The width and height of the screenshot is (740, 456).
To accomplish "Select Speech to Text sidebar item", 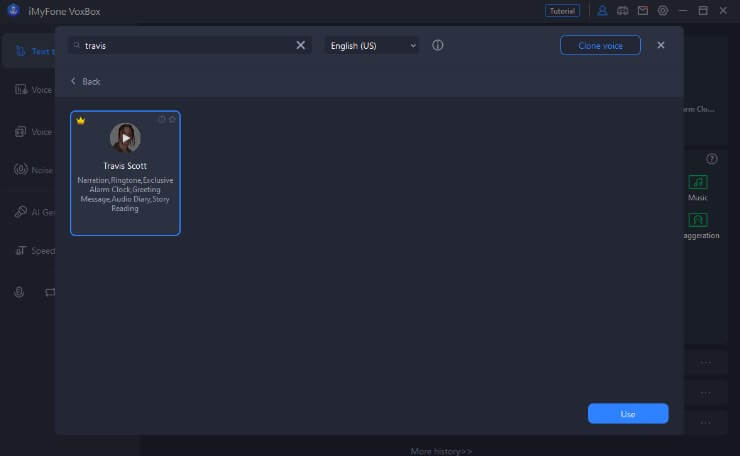I will [33, 251].
